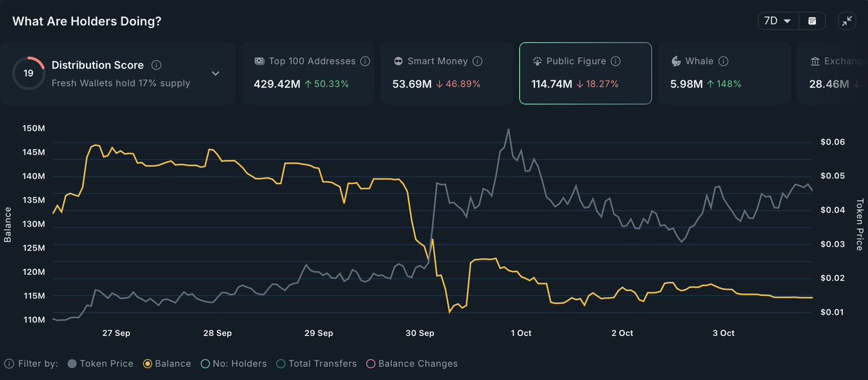Screen dimensions: 868x380
Task: Click the Public Figure paw icon
Action: pos(537,62)
